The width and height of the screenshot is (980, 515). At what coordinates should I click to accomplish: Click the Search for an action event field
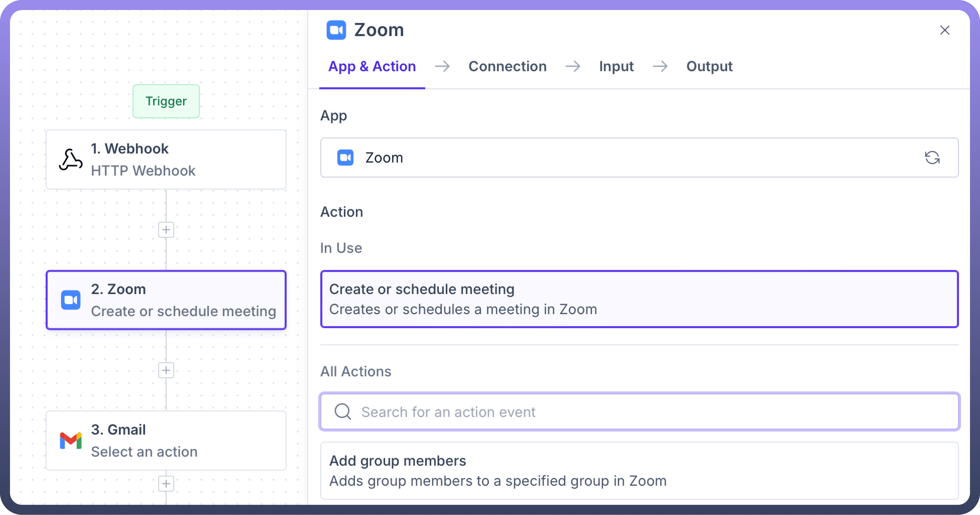(647, 412)
